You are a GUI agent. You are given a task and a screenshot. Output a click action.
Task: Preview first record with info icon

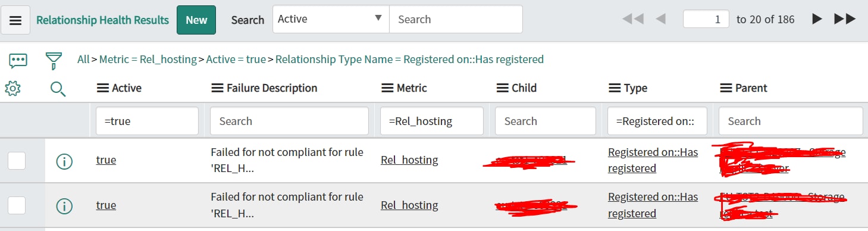[x=64, y=161]
